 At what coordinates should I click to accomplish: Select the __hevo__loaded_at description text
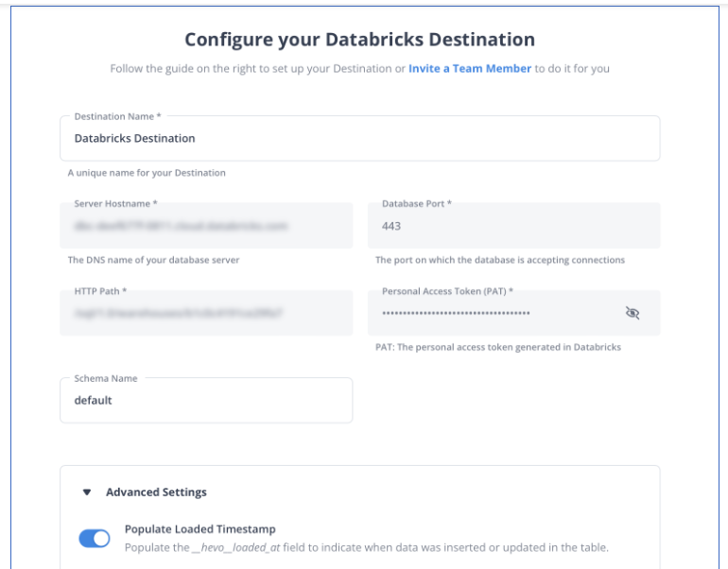(x=366, y=547)
